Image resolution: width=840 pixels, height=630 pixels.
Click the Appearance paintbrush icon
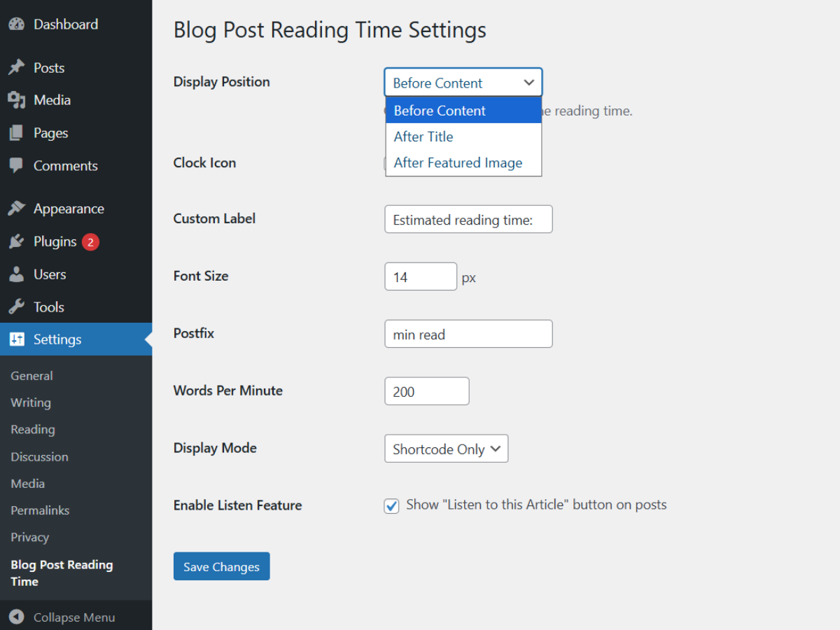(x=17, y=209)
